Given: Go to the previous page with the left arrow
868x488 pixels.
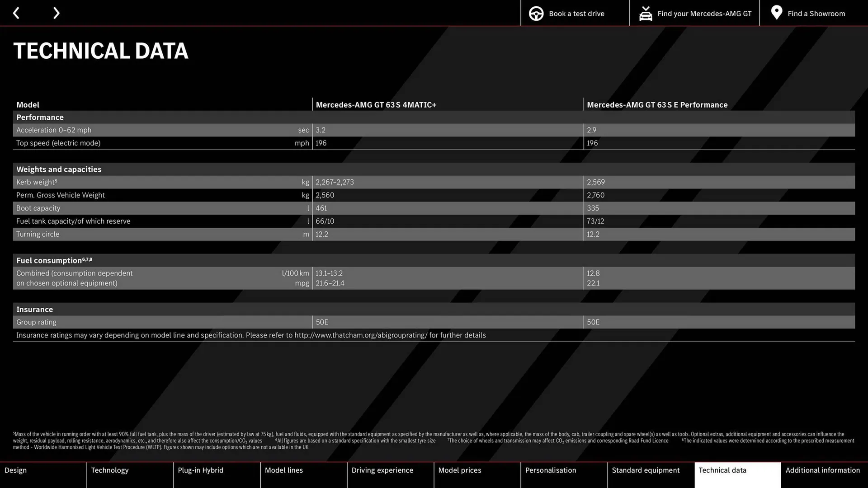Looking at the screenshot, I should click(16, 13).
